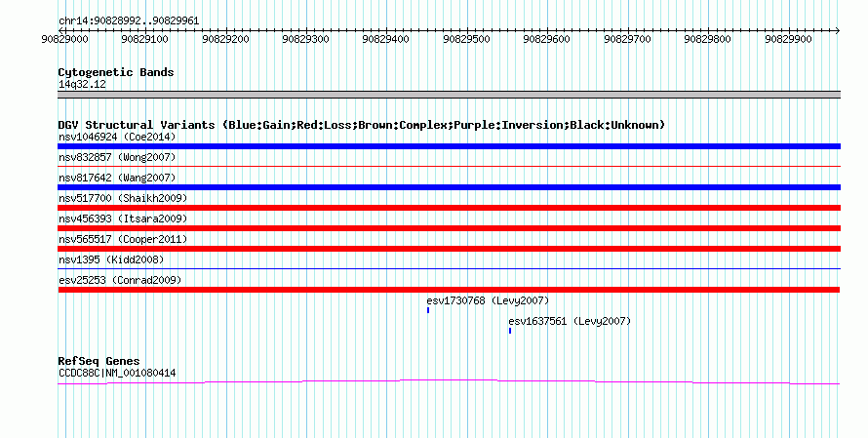Select the thin blue nsv1395 line
This screenshot has height=438, width=868.
coord(449,269)
